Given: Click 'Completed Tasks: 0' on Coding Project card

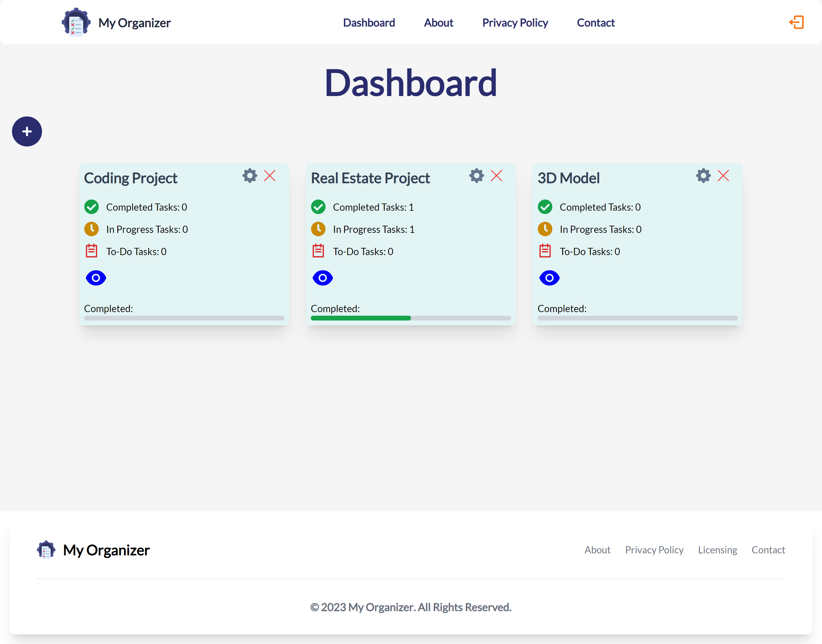Looking at the screenshot, I should 147,207.
